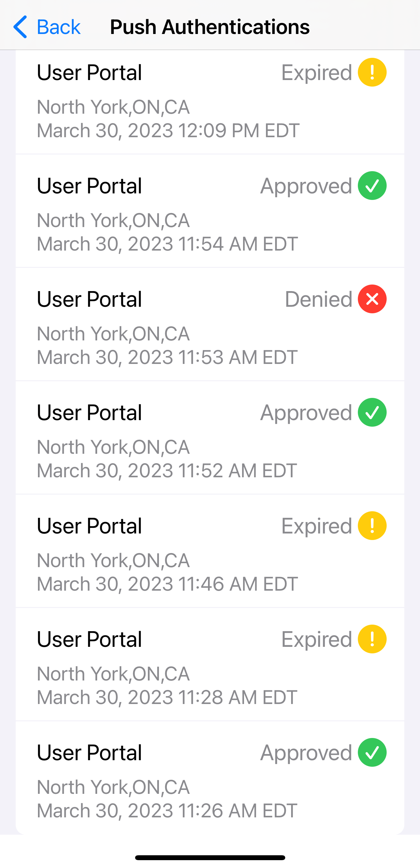The height and width of the screenshot is (868, 420).
Task: Tap yellow expired icon for 11:28 AM entry
Action: pyautogui.click(x=372, y=639)
